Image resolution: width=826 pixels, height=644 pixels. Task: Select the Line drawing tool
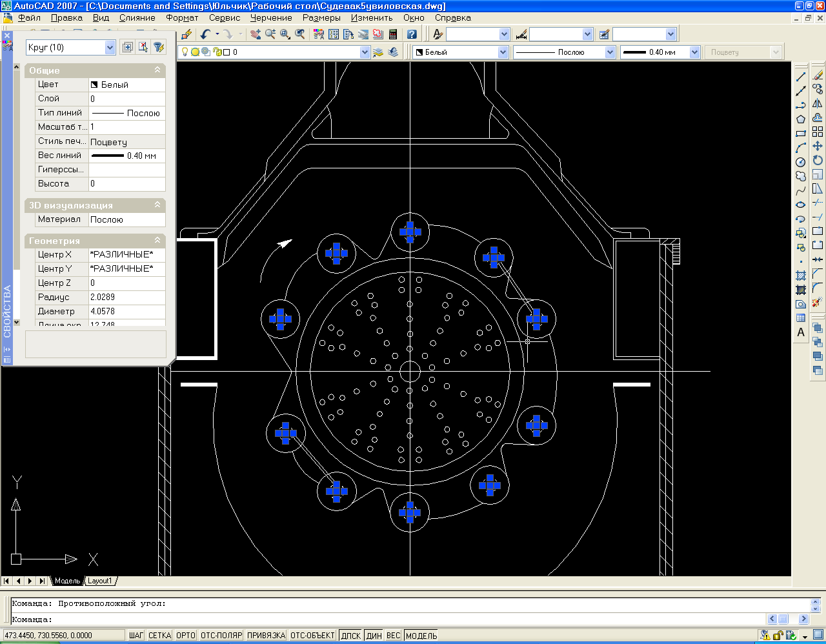[x=801, y=77]
